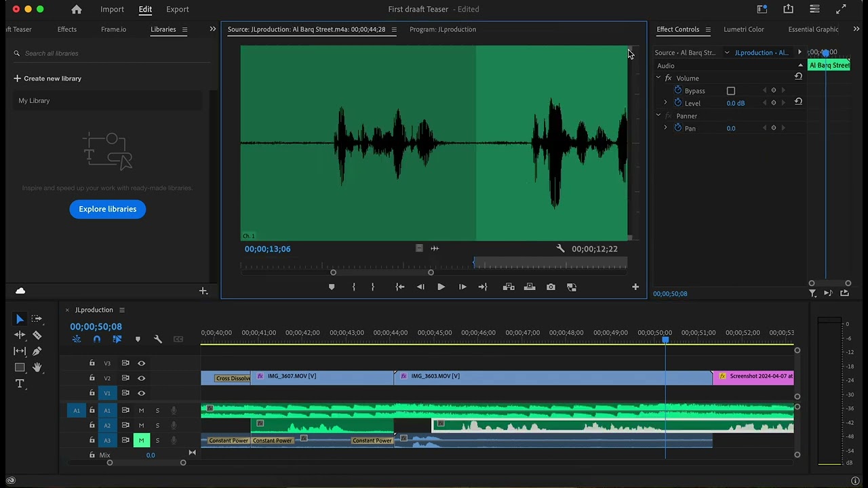Open Libraries panel menu
Viewport: 868px width, 488px height.
[x=184, y=30]
